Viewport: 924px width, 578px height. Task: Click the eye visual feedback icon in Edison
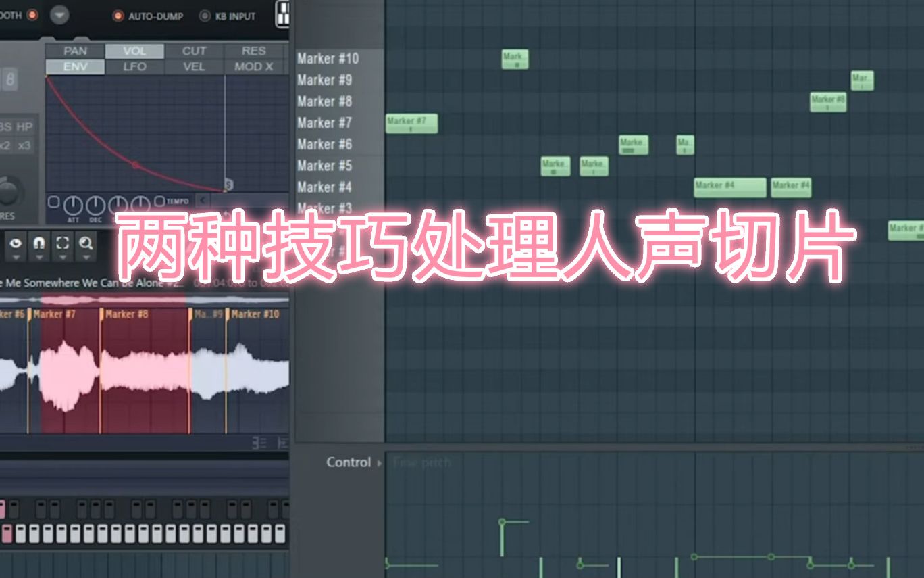tap(16, 243)
